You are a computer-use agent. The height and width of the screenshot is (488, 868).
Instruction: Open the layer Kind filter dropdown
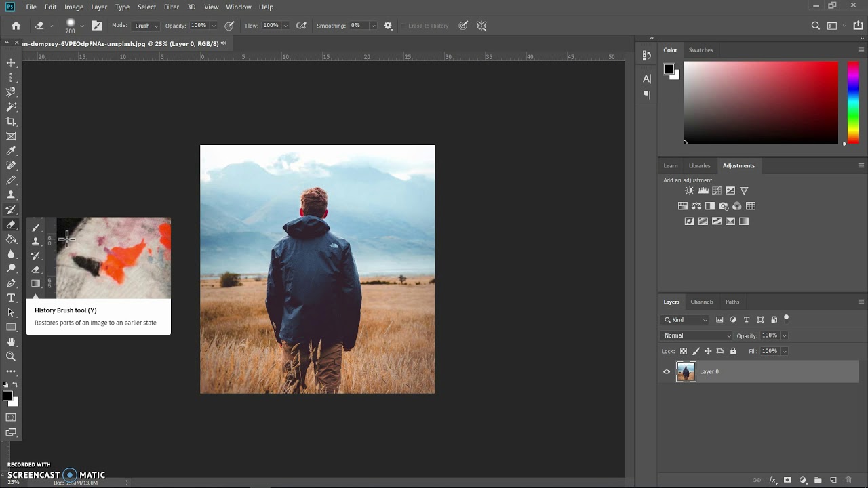pos(686,320)
